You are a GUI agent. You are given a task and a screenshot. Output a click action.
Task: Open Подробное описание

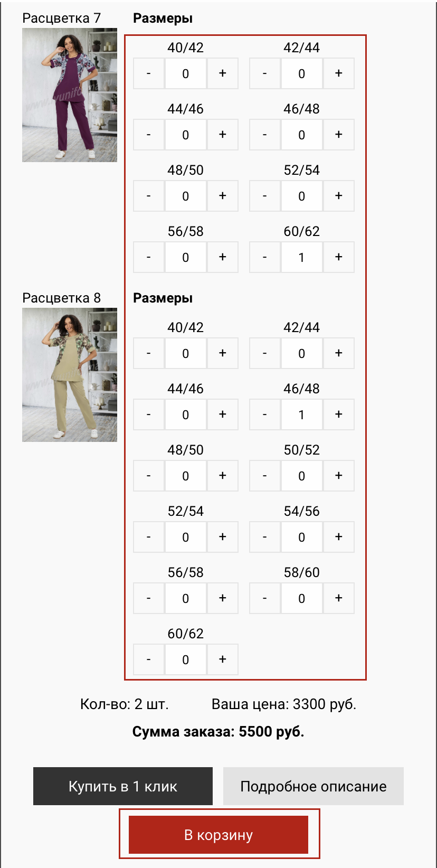[x=313, y=786]
